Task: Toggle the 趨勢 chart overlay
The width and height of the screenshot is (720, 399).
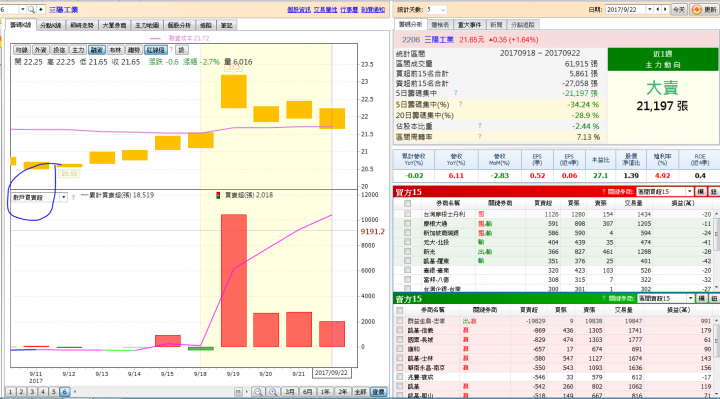Action: coord(134,50)
